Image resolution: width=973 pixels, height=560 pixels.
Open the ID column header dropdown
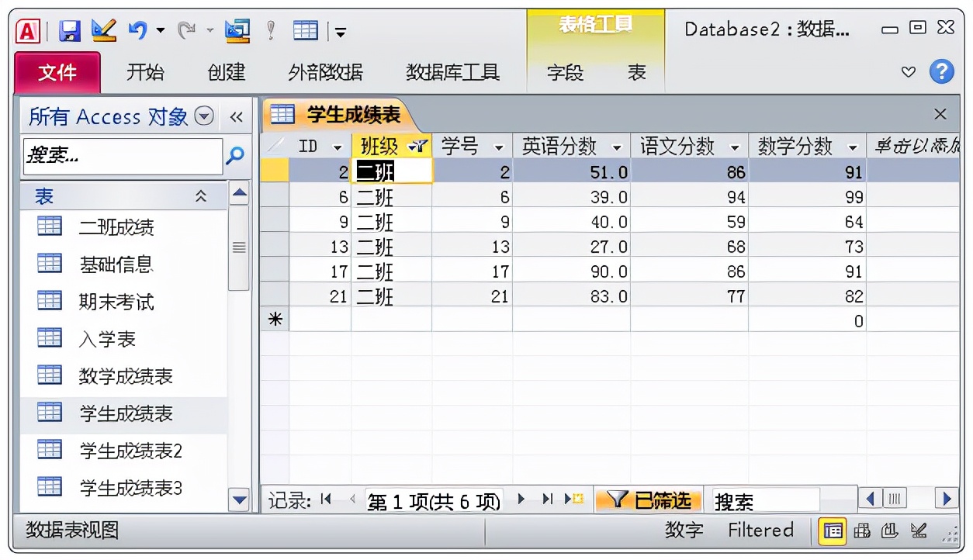click(x=337, y=147)
